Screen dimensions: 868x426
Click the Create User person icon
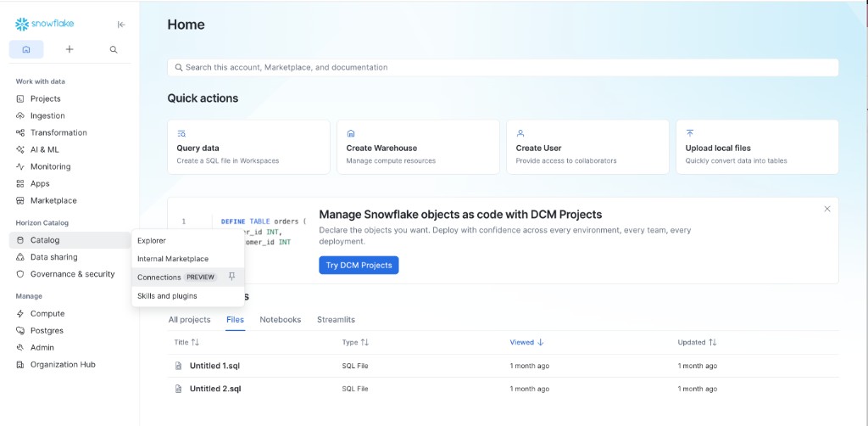520,133
